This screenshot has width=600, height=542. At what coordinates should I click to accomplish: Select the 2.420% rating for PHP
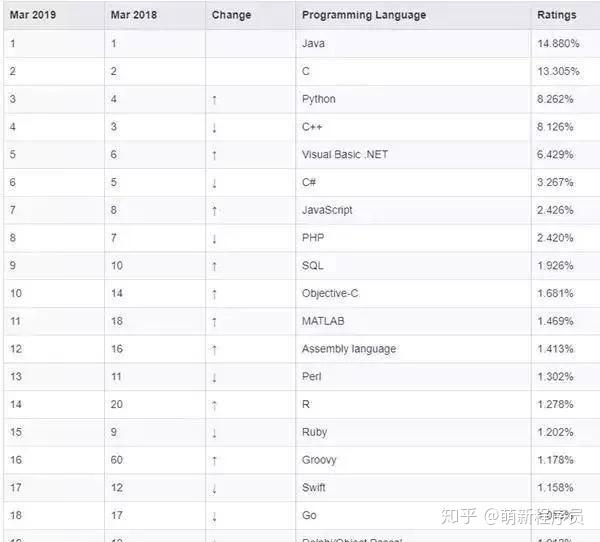click(x=555, y=238)
